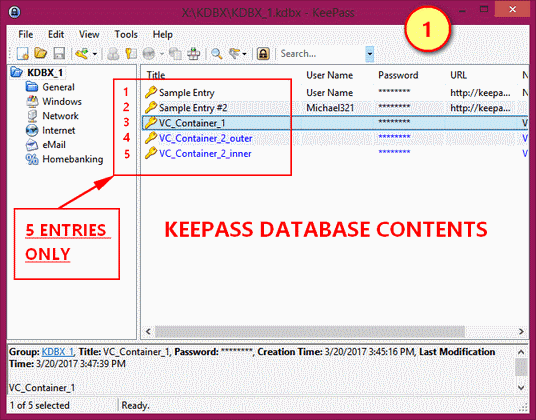Open the Show Entries dropdown arrow
Screen dimensions: 536x420
point(244,54)
